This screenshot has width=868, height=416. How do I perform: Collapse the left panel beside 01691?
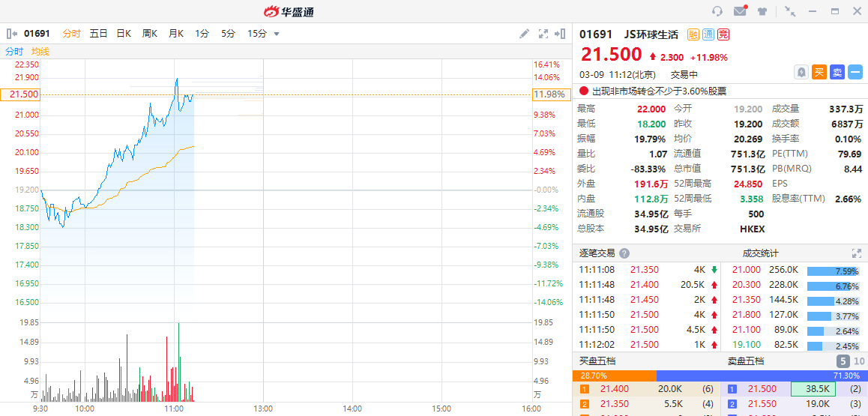click(11, 34)
